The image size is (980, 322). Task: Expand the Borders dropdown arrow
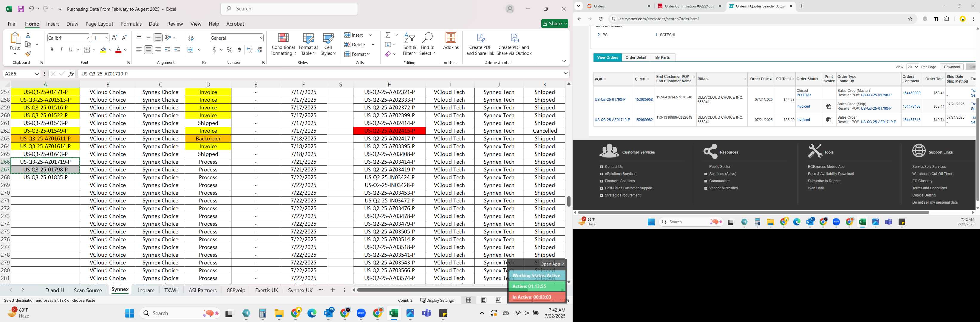coord(94,50)
